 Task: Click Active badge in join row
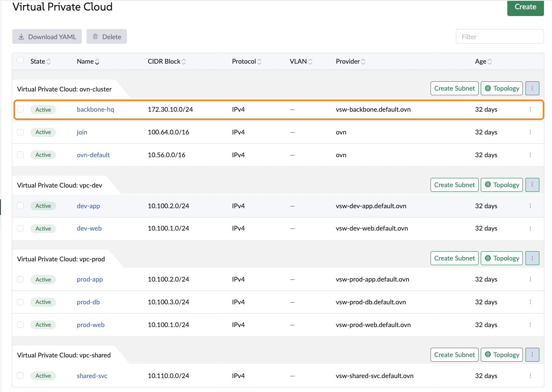43,132
